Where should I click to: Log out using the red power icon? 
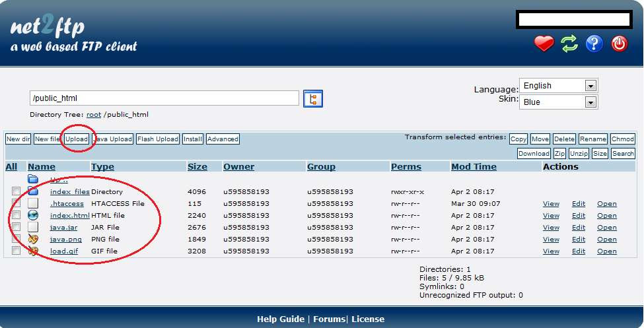pos(620,44)
